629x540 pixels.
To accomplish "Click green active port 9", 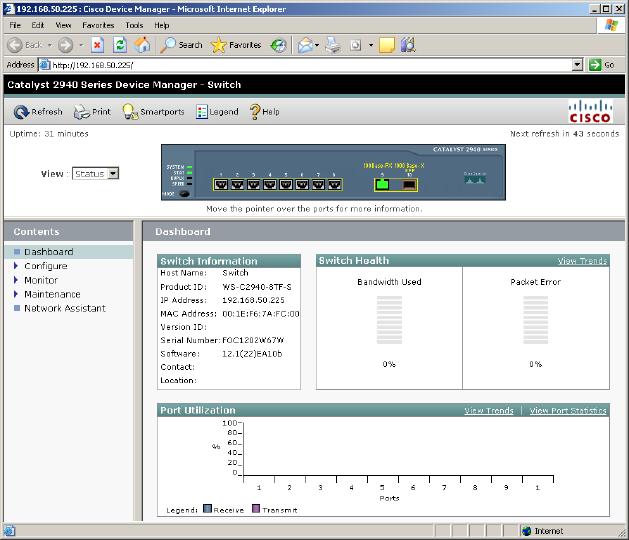I will [x=382, y=185].
